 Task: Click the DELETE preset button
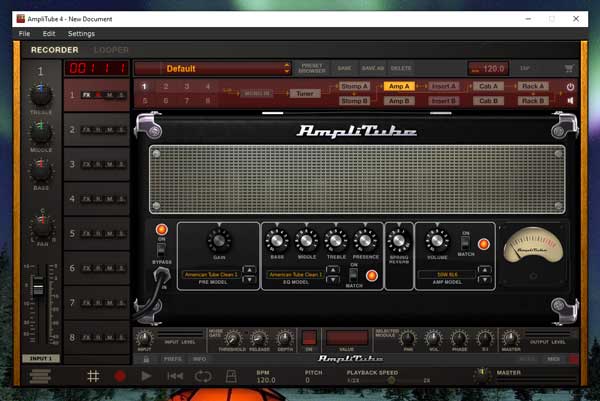[x=401, y=68]
